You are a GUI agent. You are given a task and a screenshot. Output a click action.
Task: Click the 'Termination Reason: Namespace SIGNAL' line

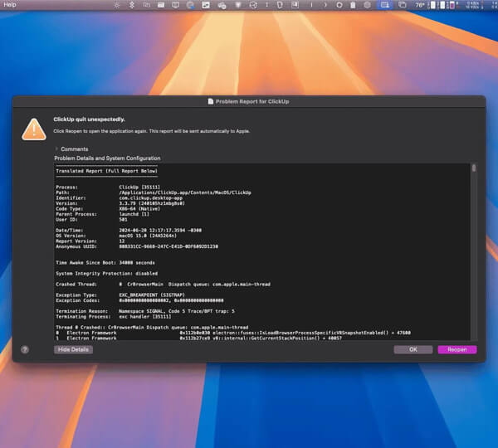(145, 311)
